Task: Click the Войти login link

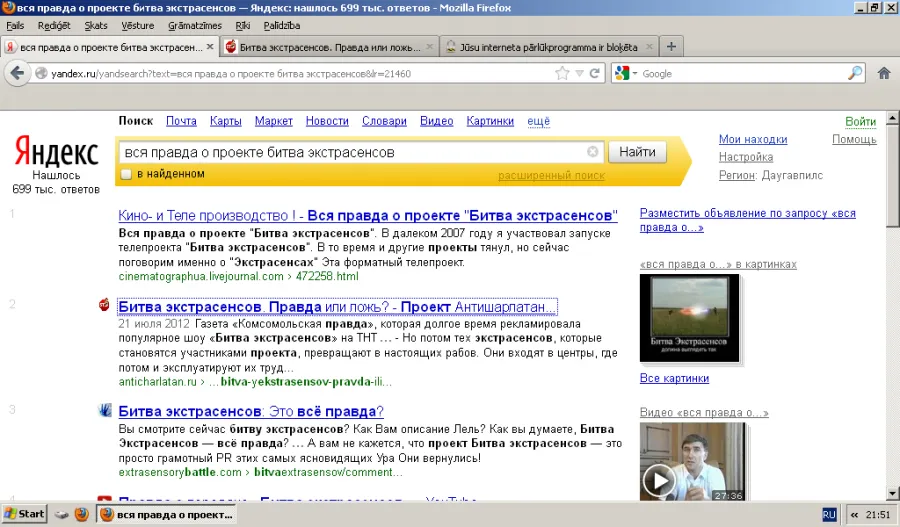Action: pyautogui.click(x=860, y=122)
